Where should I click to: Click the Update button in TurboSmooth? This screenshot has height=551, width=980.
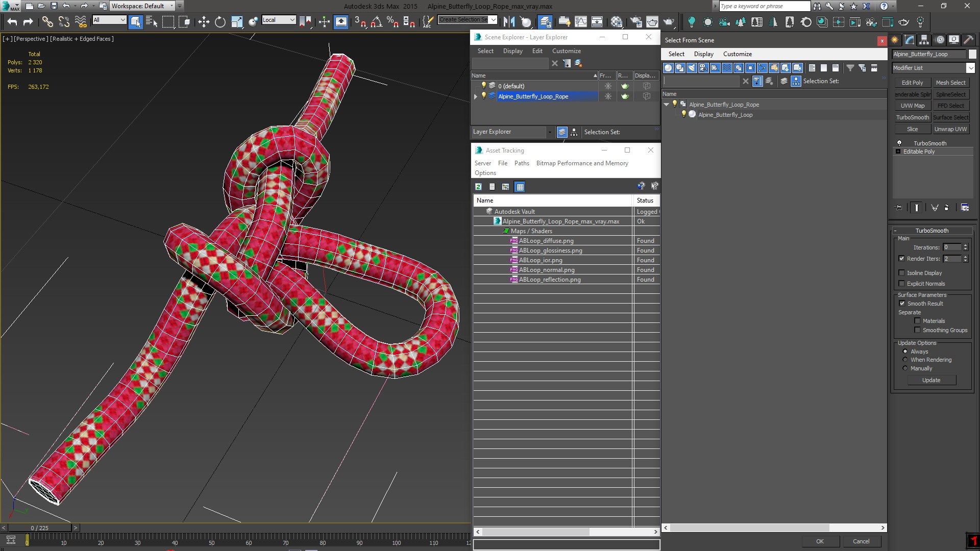[931, 380]
